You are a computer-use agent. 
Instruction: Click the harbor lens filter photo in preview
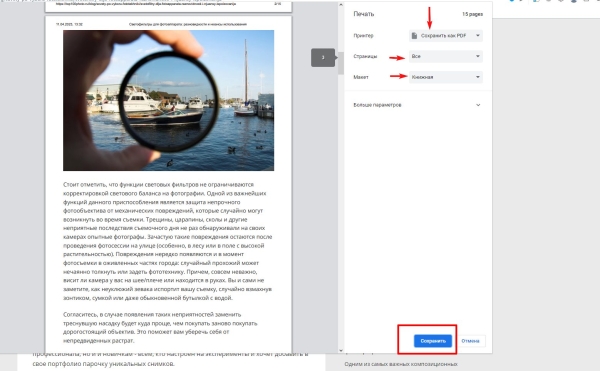coord(168,100)
